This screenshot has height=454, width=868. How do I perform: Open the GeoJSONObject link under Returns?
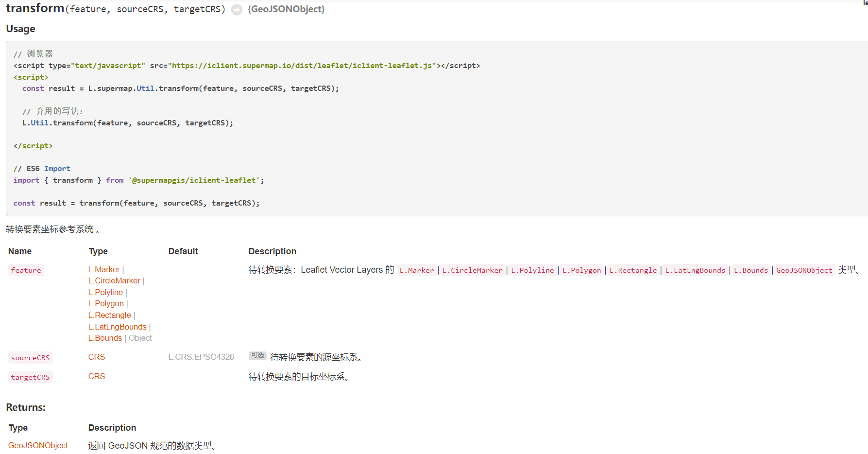(x=38, y=445)
